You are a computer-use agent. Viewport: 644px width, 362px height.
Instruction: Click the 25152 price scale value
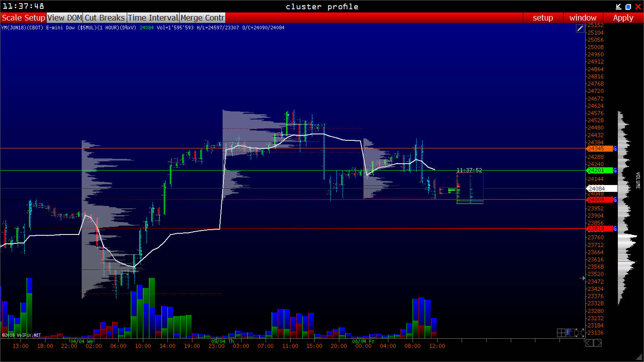596,25
